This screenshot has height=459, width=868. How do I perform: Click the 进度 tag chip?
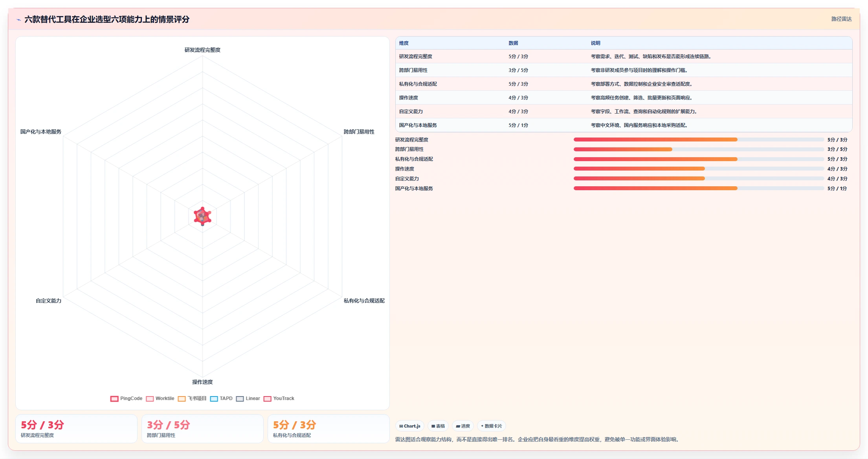[462, 426]
